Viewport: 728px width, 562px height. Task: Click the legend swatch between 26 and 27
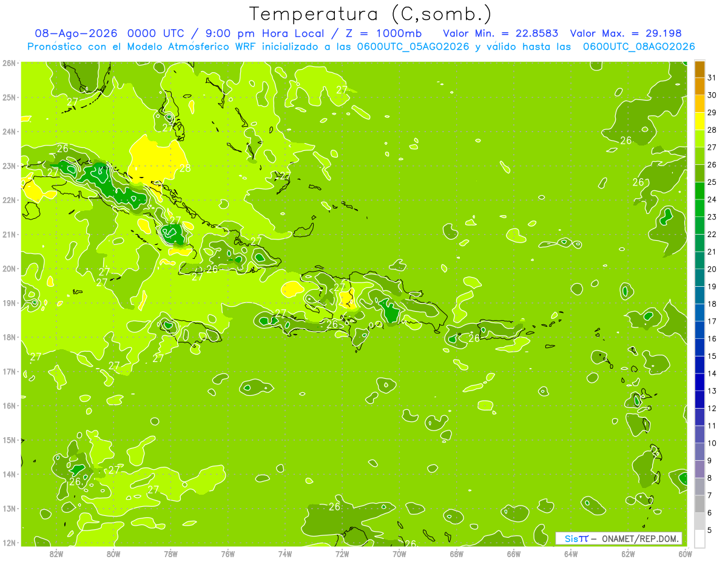tap(699, 156)
